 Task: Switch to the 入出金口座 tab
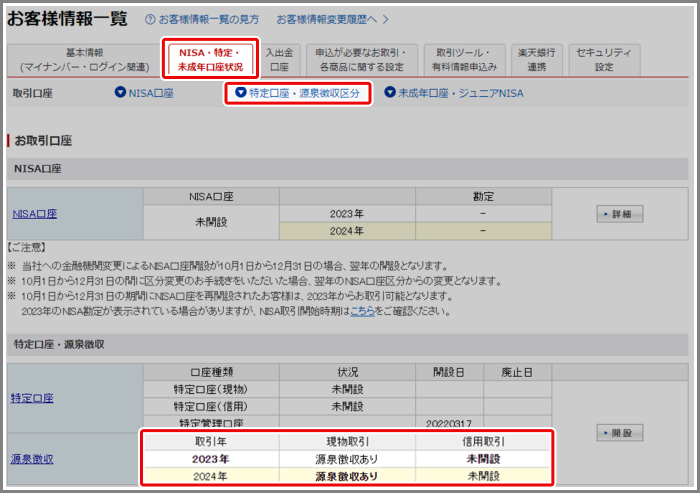click(279, 60)
